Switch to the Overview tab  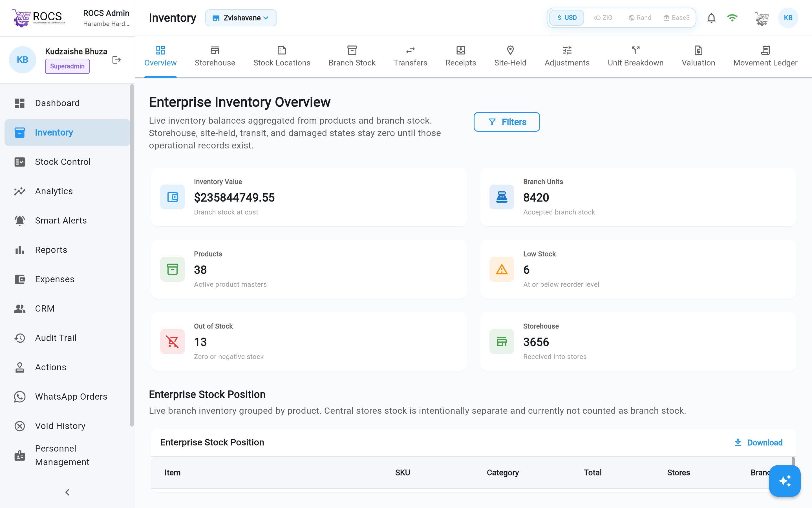[160, 56]
